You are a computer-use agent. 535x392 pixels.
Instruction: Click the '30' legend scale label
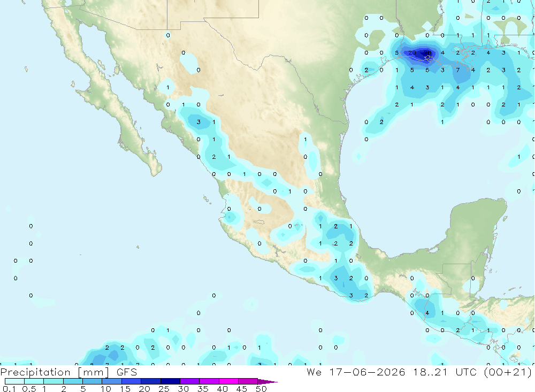183,389
